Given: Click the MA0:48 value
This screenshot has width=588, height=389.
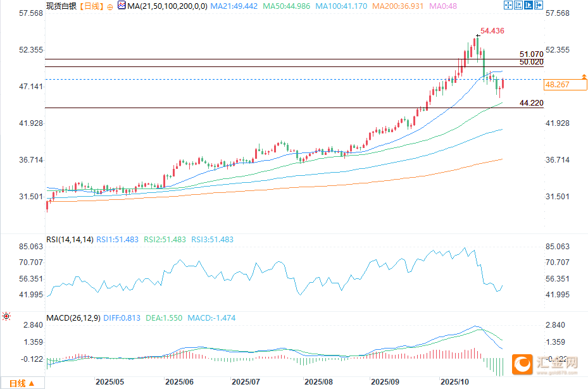Looking at the screenshot, I should point(443,6).
